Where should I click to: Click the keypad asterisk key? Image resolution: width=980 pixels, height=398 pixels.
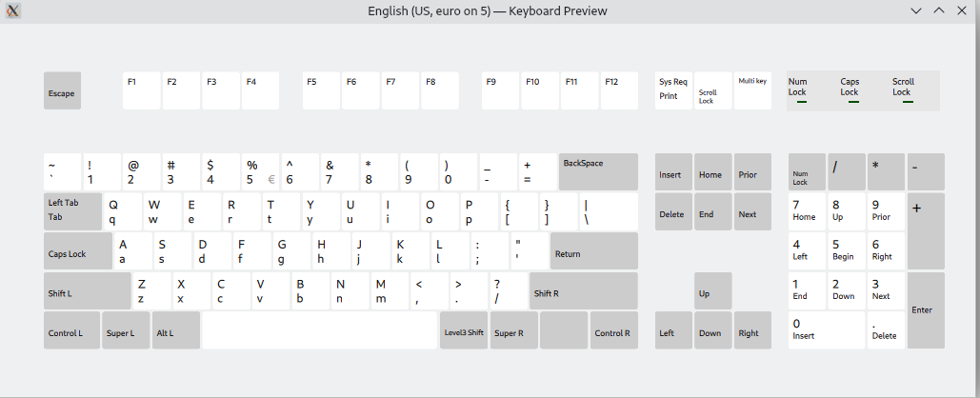[x=886, y=172]
